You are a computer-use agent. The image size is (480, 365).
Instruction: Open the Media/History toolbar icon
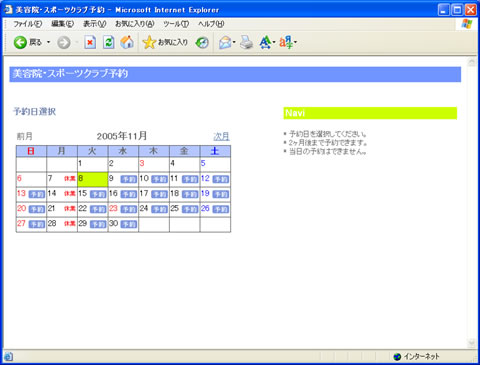202,42
